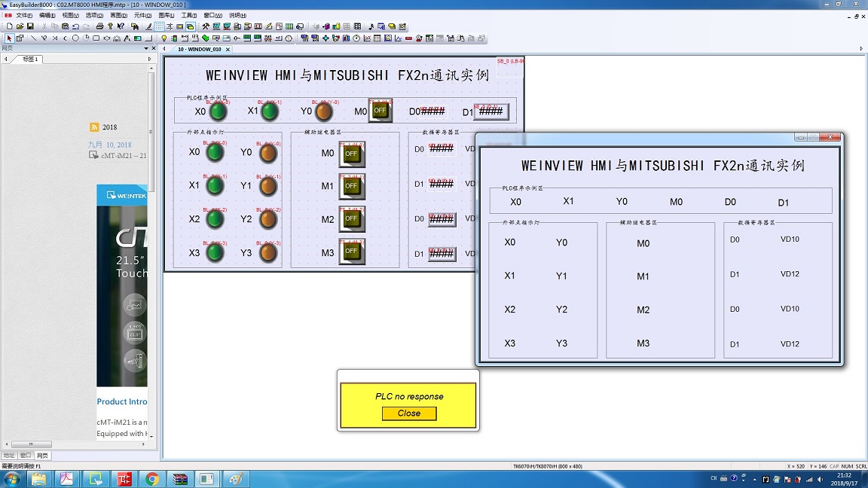Open Chrome from the Windows taskbar
Viewport: 868px width, 488px height.
point(151,479)
